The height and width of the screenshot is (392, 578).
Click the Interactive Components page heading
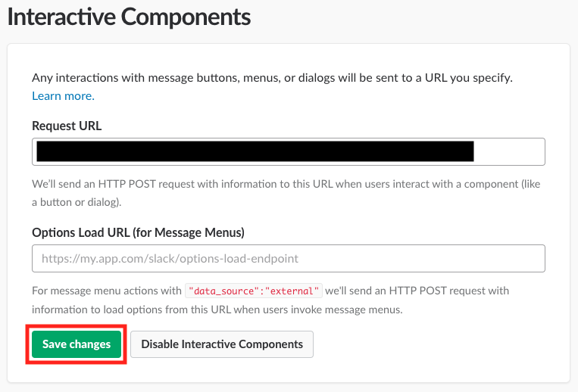129,15
